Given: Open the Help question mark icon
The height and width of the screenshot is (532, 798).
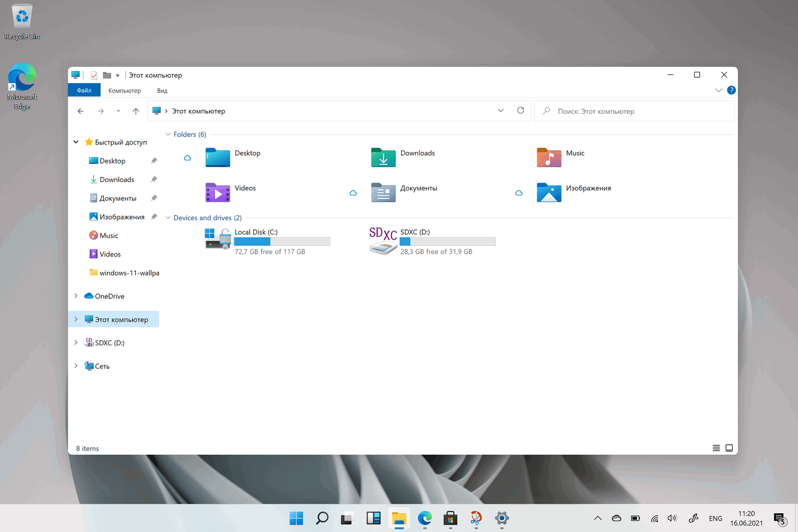Looking at the screenshot, I should (731, 90).
